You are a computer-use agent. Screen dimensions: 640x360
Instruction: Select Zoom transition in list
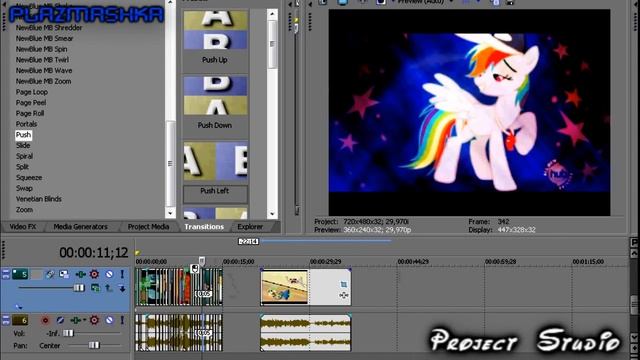24,210
